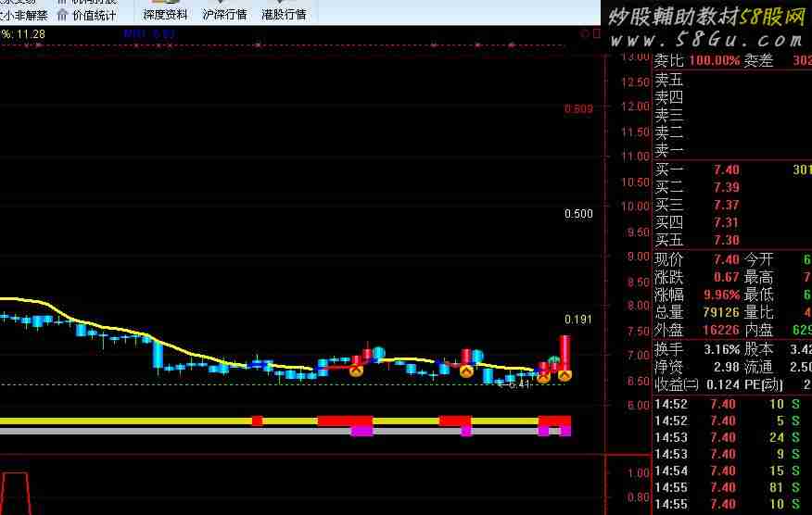The width and height of the screenshot is (812, 515).
Task: Open the 小非解禁 menu entry
Action: click(x=26, y=16)
